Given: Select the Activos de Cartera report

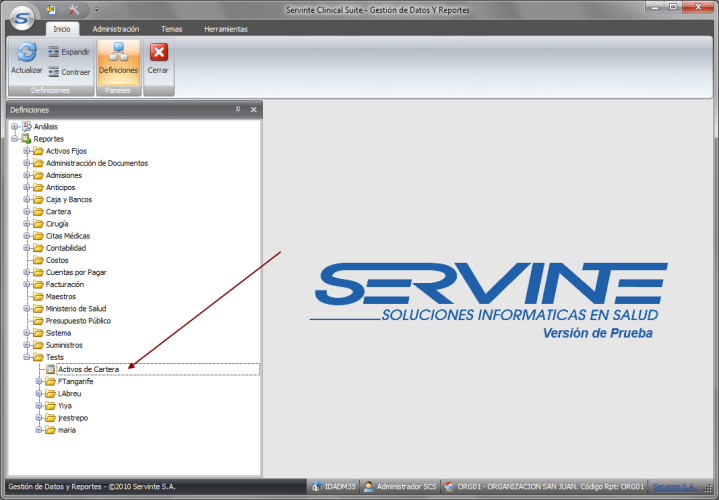Looking at the screenshot, I should pyautogui.click(x=88, y=369).
